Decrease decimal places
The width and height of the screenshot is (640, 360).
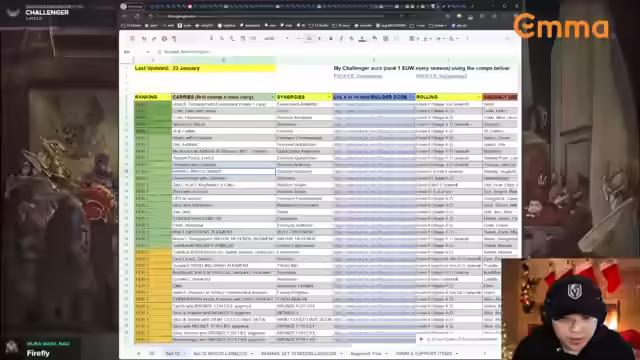pyautogui.click(x=232, y=38)
